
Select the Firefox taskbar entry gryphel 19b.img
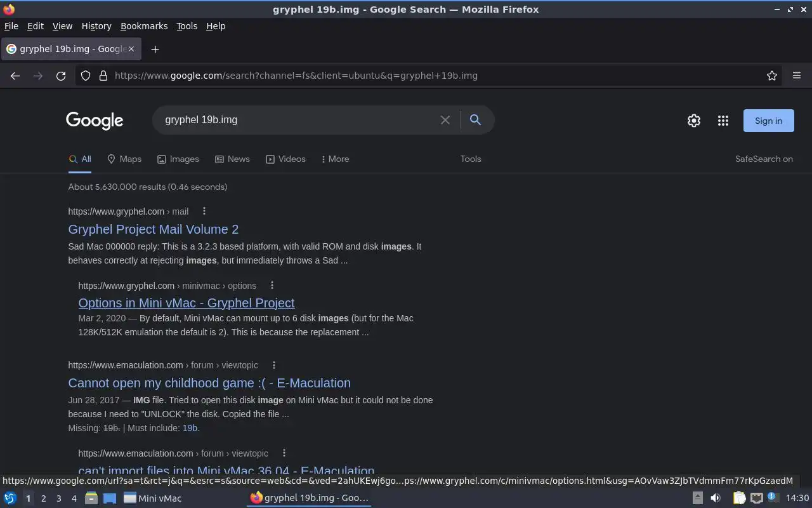coord(310,498)
